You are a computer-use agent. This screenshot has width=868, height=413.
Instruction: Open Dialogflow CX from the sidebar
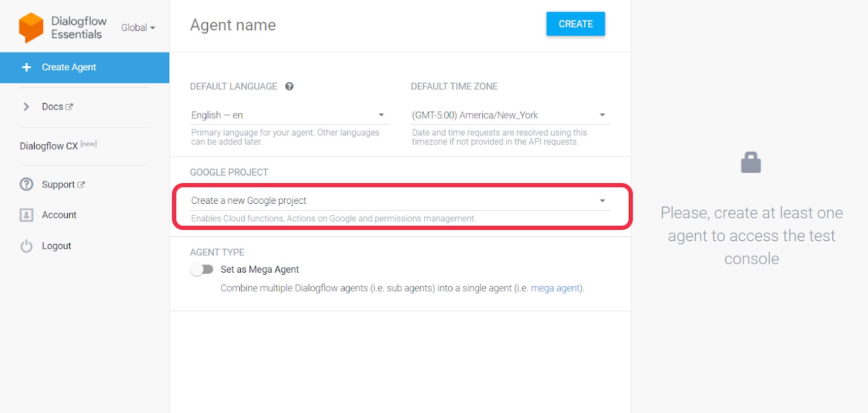(x=49, y=146)
